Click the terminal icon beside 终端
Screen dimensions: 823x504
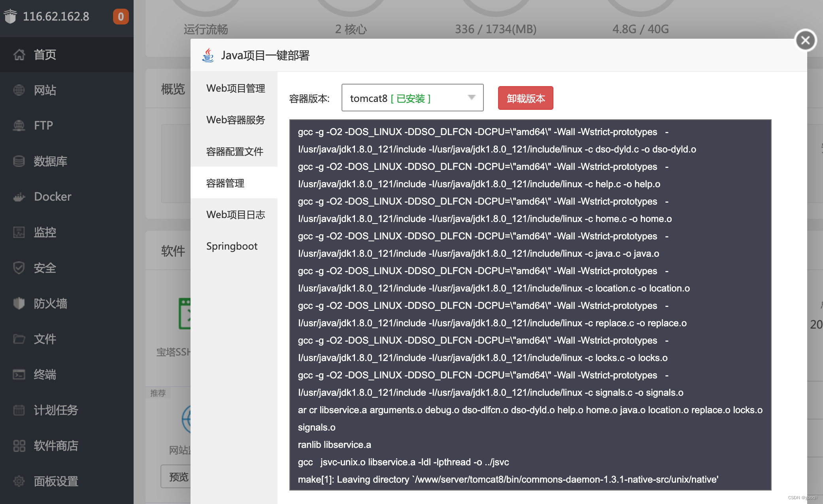19,374
